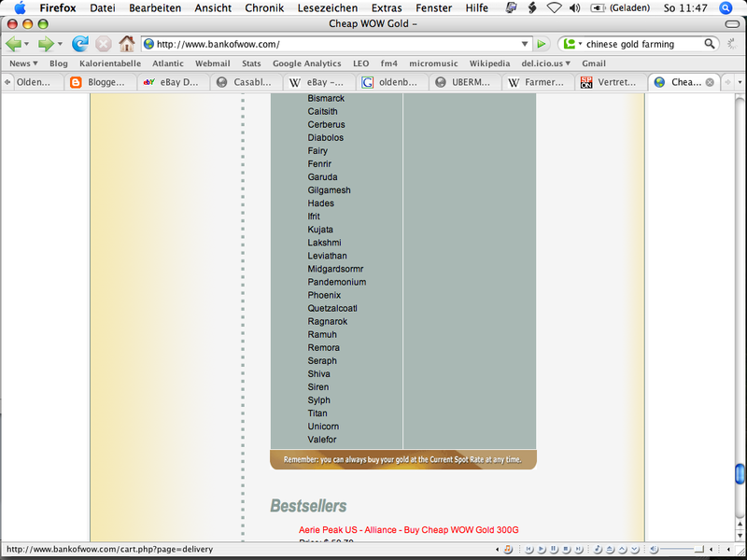Reload the page with the refresh icon
This screenshot has width=747, height=560.
coord(80,44)
